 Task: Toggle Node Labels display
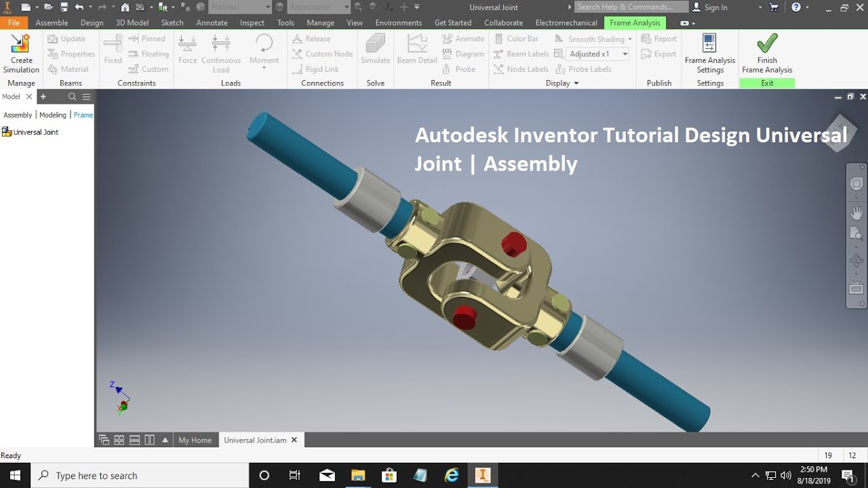(x=521, y=68)
